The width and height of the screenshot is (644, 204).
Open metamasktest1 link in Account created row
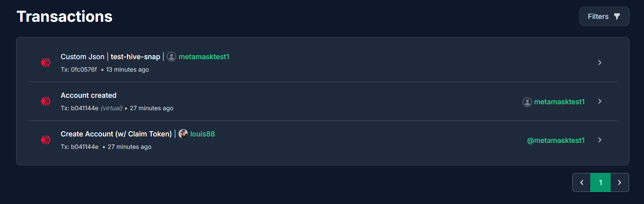(x=559, y=102)
